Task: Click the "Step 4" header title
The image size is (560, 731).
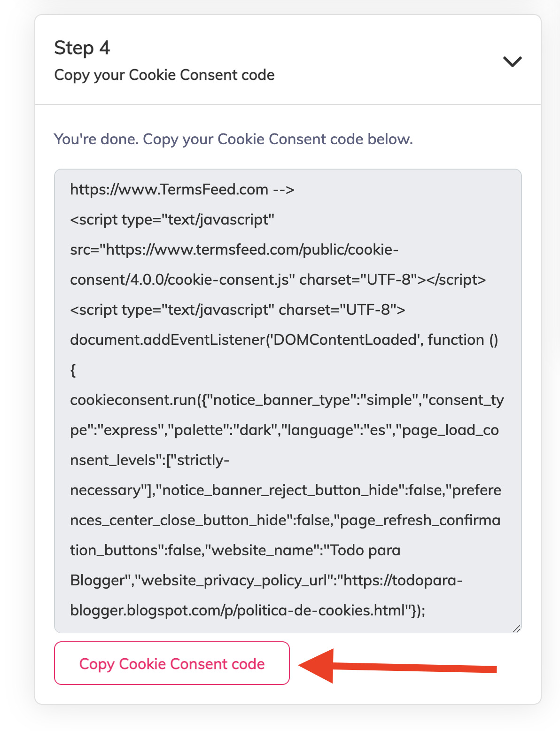Action: (x=82, y=48)
